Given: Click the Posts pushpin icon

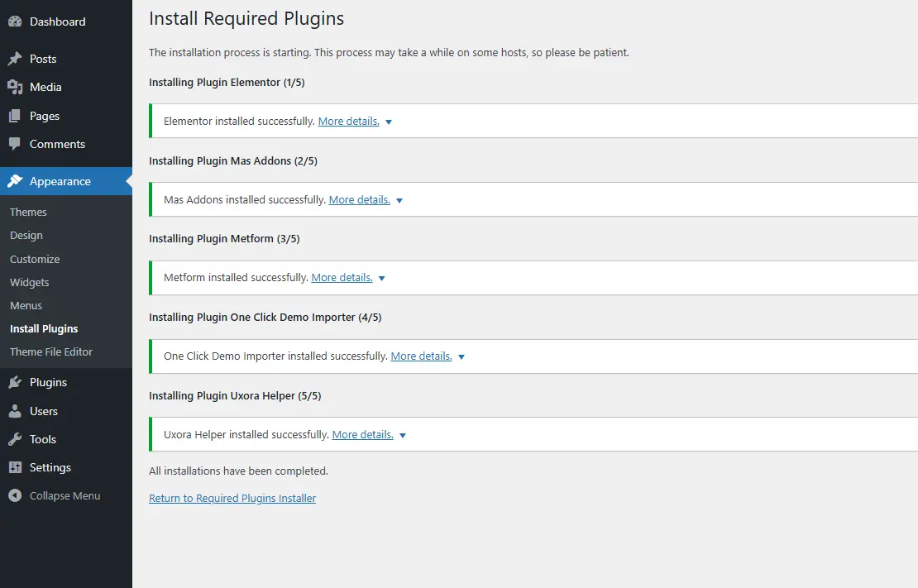Looking at the screenshot, I should (x=15, y=59).
